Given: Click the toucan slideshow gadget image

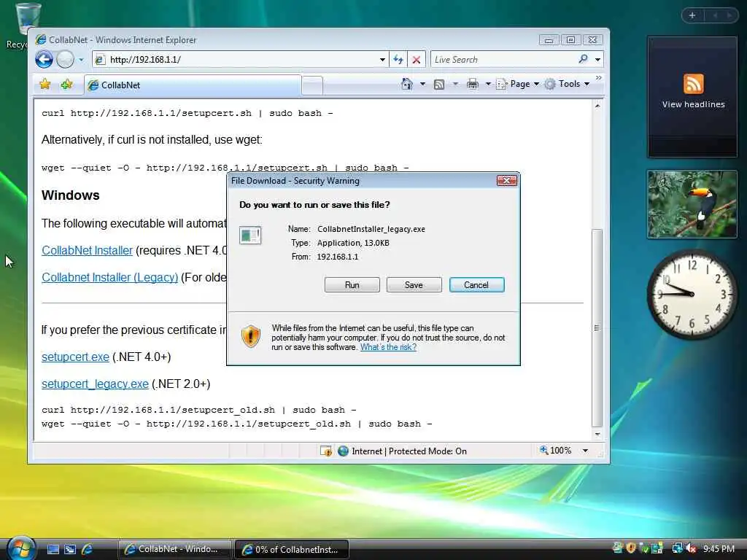Looking at the screenshot, I should 692,204.
